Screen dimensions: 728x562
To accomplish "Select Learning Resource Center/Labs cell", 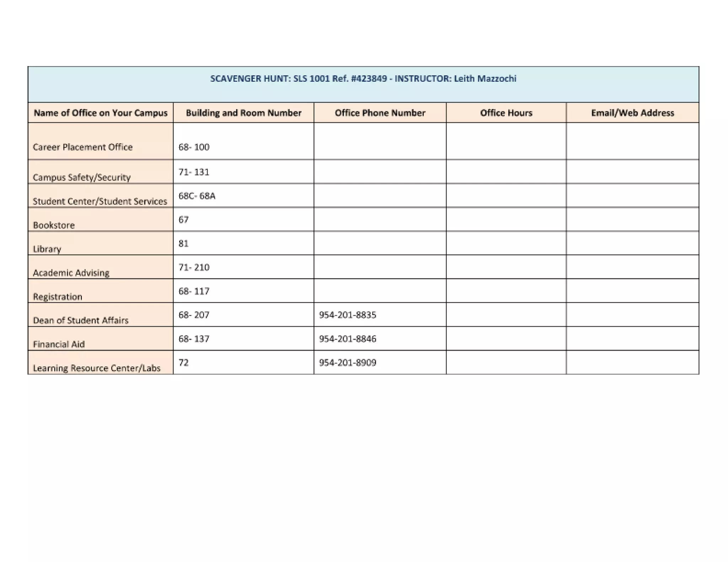I will (97, 368).
